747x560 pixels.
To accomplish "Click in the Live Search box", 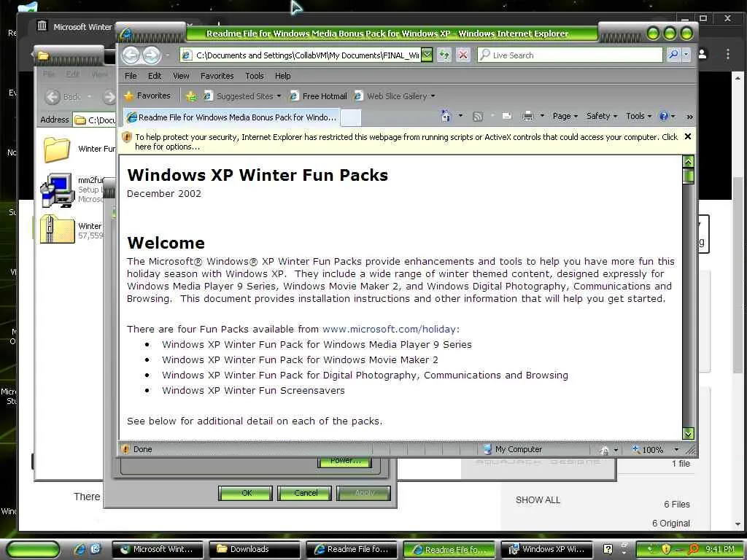I will click(x=570, y=55).
